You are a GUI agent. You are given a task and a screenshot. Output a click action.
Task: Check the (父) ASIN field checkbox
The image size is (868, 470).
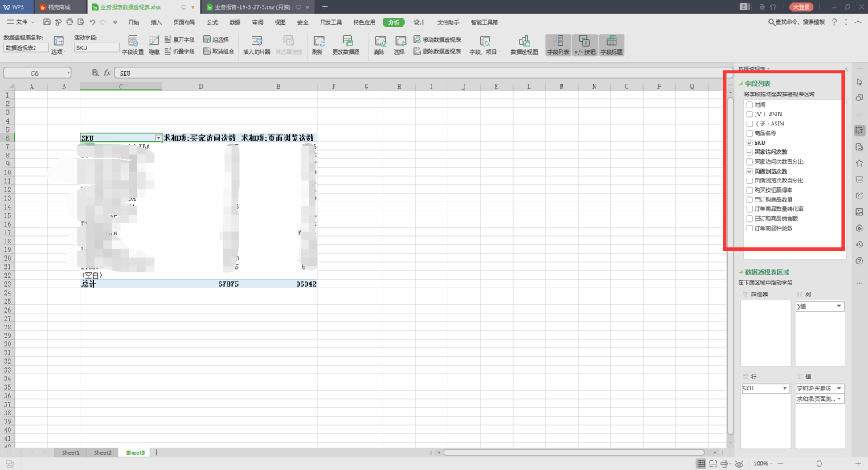click(750, 114)
